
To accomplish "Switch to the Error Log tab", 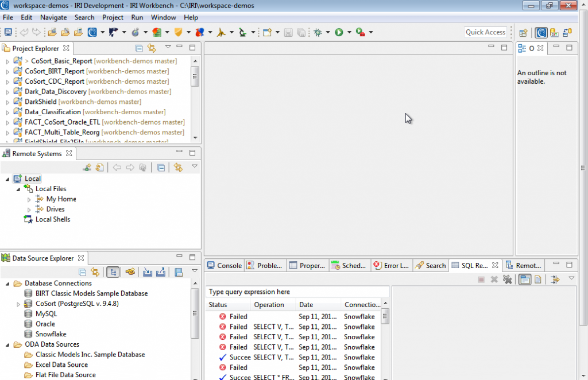I will point(392,265).
